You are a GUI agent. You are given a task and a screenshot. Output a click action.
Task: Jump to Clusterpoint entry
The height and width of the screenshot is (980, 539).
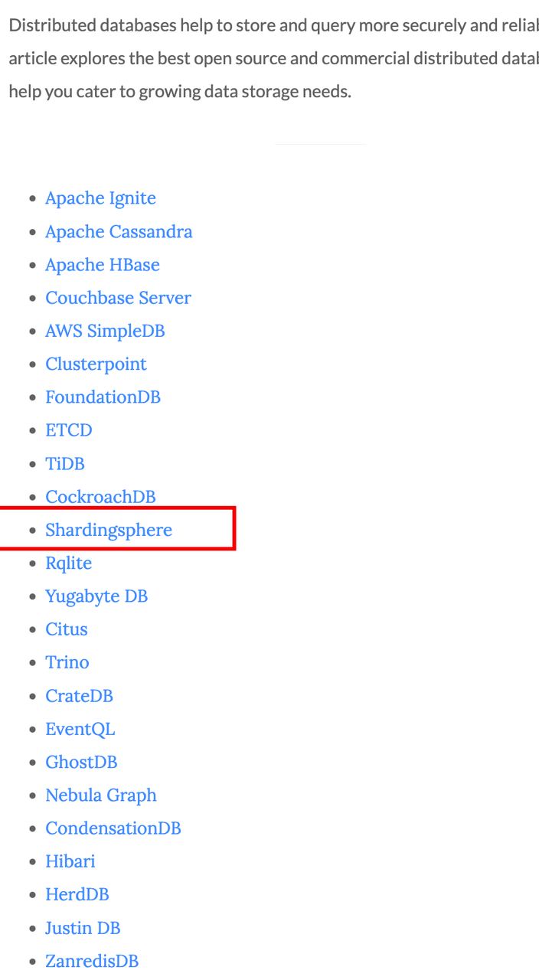click(x=96, y=364)
